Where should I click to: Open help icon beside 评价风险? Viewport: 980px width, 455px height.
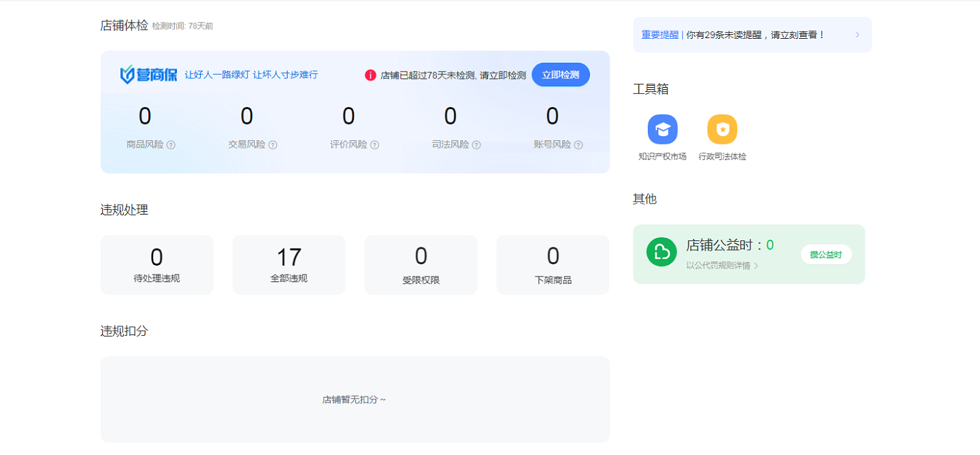tap(375, 145)
